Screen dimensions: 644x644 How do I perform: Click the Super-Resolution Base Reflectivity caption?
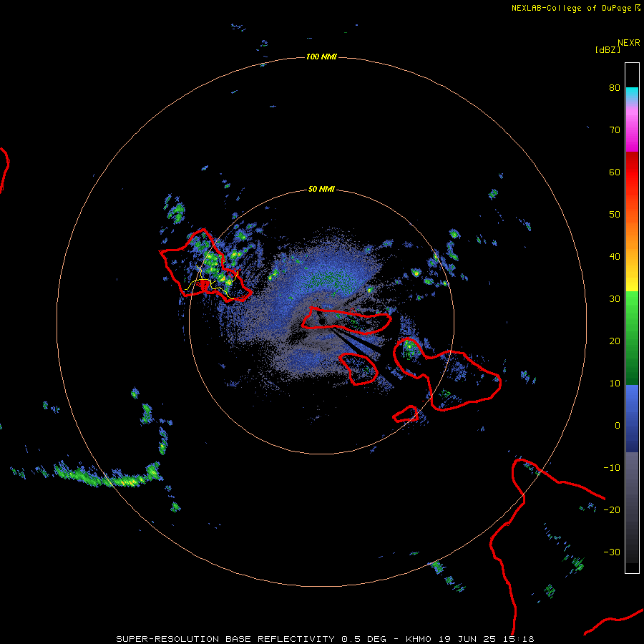coord(225,639)
